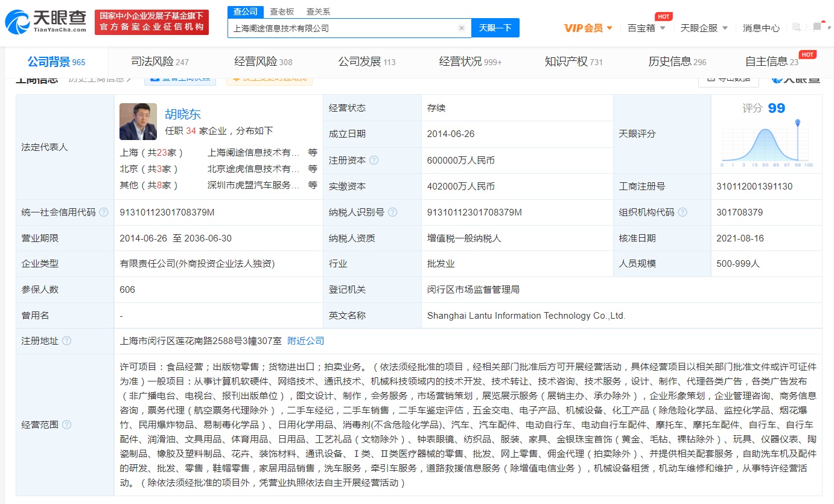Click insured headcount value 606

(x=127, y=290)
